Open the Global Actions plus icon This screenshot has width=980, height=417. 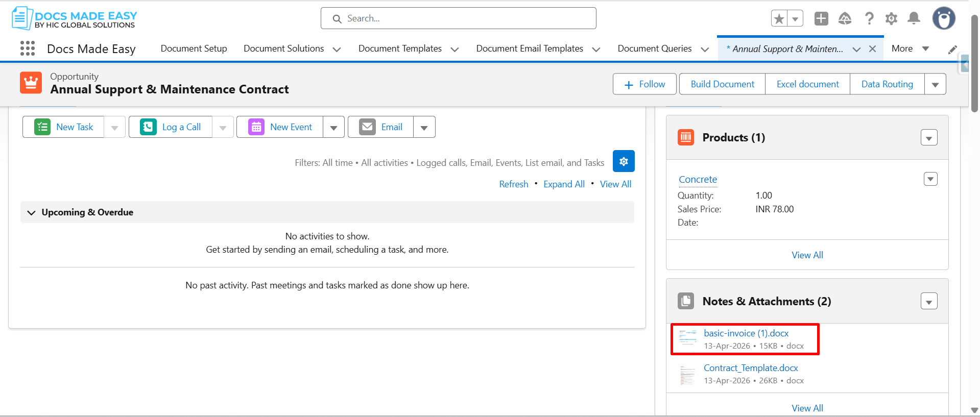[821, 19]
